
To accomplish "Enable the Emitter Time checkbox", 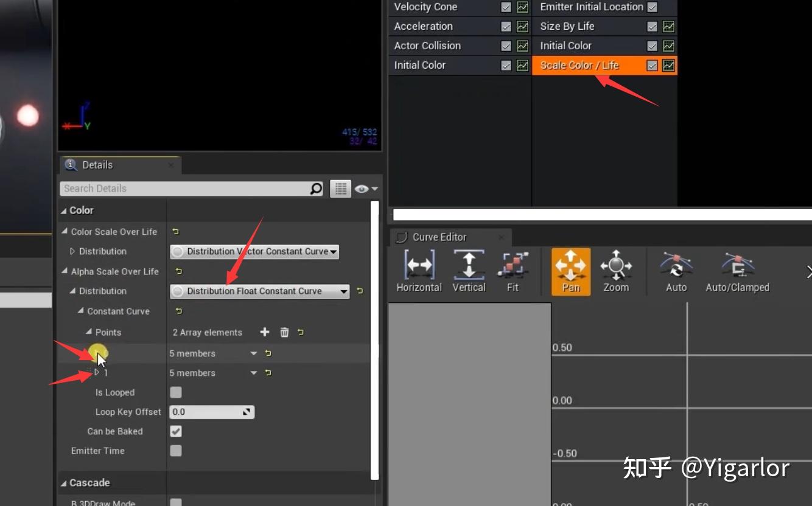I will pyautogui.click(x=176, y=451).
